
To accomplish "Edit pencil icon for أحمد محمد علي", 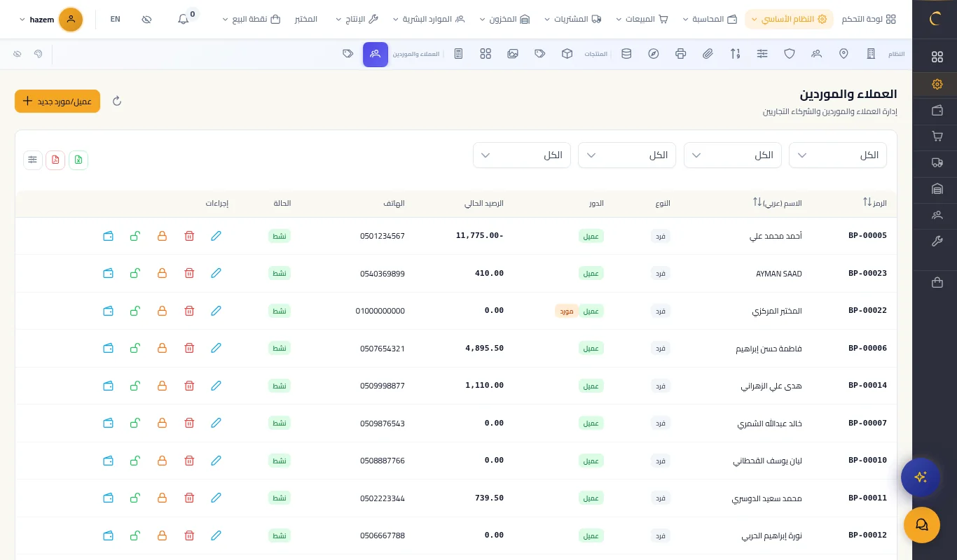I will (216, 236).
